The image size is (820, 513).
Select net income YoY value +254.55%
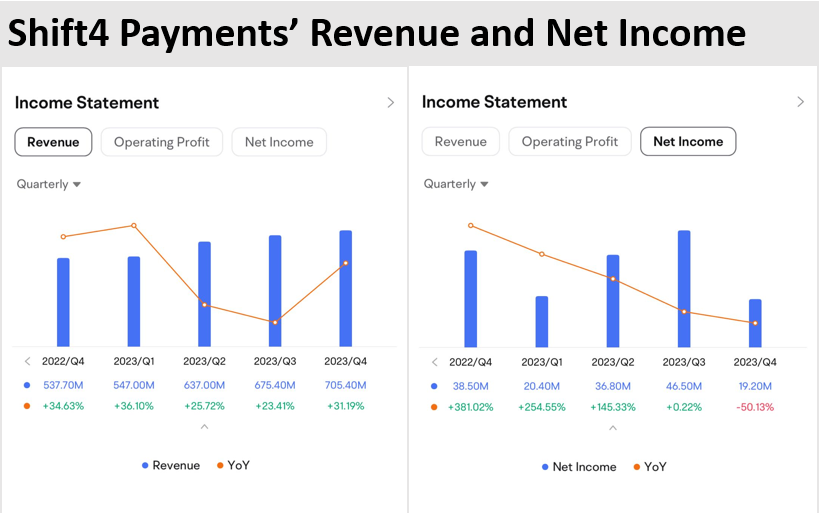coord(542,407)
